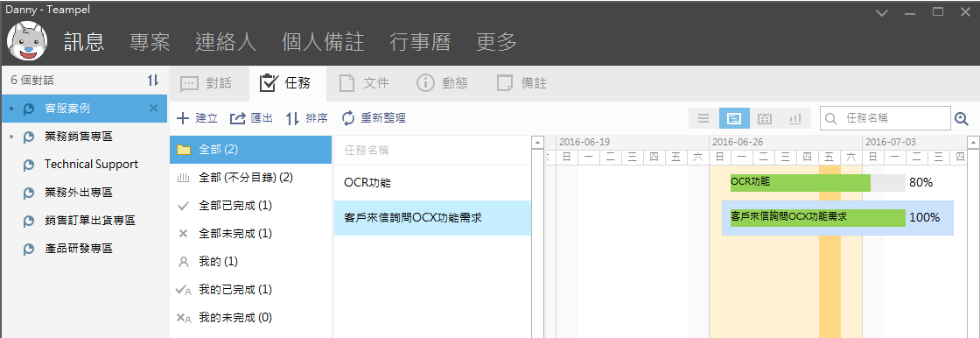The width and height of the screenshot is (980, 338).
Task: Switch to the 任務 tab
Action: tap(288, 83)
